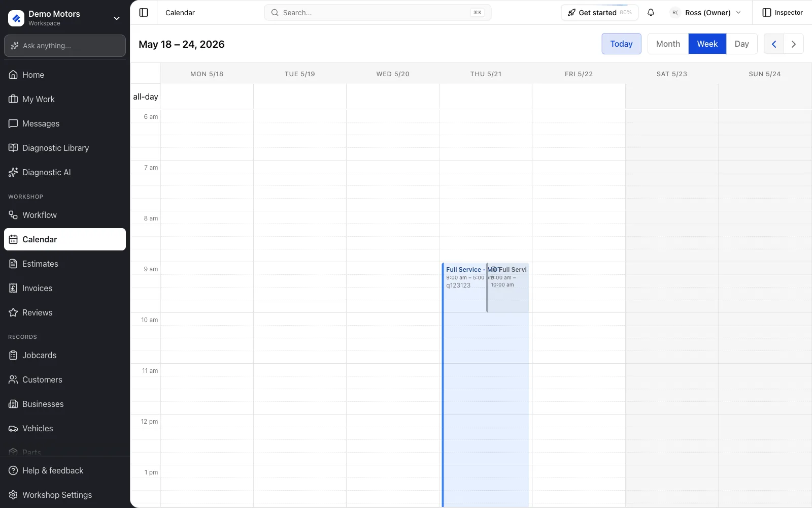Viewport: 812px width, 508px height.
Task: Open Workshop Settings
Action: 65,495
